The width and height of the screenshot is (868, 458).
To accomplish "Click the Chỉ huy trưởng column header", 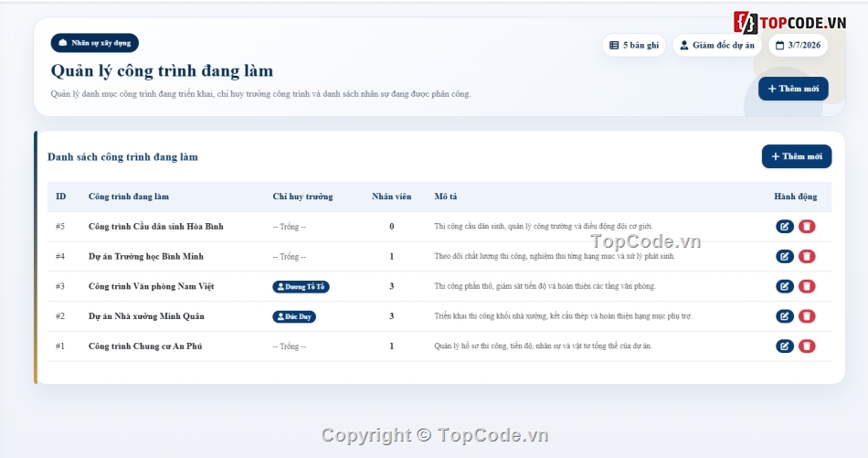I will coord(302,197).
